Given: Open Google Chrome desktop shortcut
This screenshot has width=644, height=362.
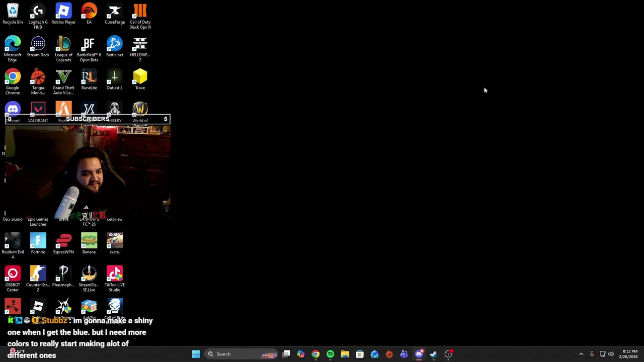Looking at the screenshot, I should (13, 82).
